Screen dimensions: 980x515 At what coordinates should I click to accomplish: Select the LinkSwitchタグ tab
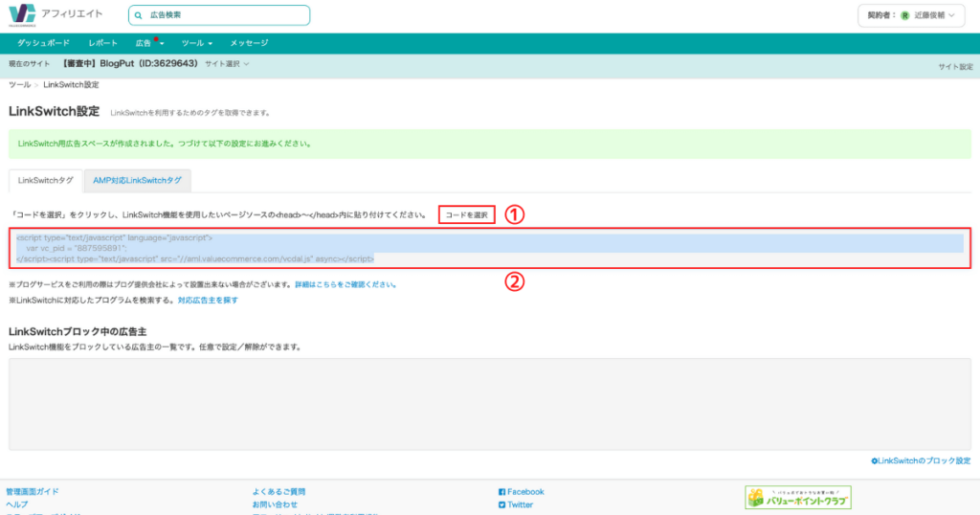[x=45, y=180]
